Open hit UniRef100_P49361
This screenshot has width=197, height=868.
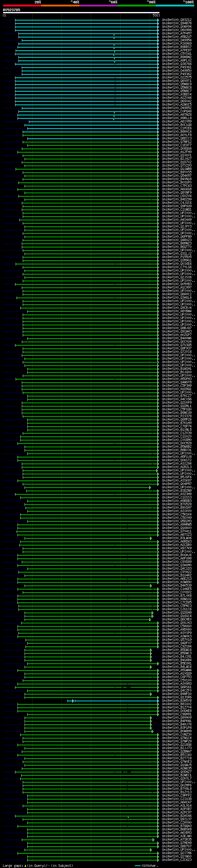coord(177,67)
